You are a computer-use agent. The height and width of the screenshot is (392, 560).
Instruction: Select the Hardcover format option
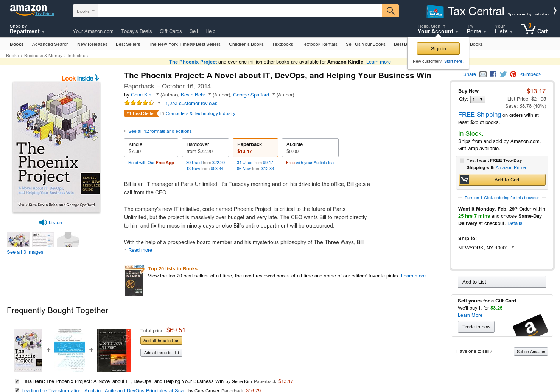click(205, 148)
